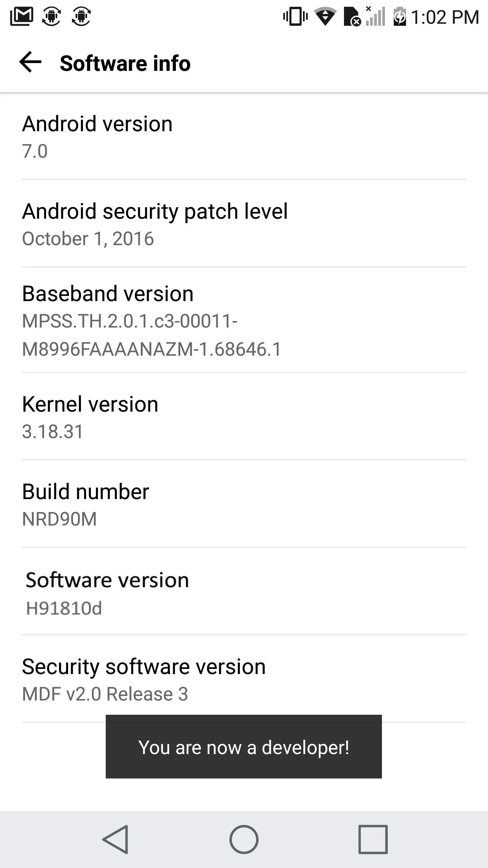Select the Android version entry
The height and width of the screenshot is (868, 488).
pyautogui.click(x=244, y=136)
